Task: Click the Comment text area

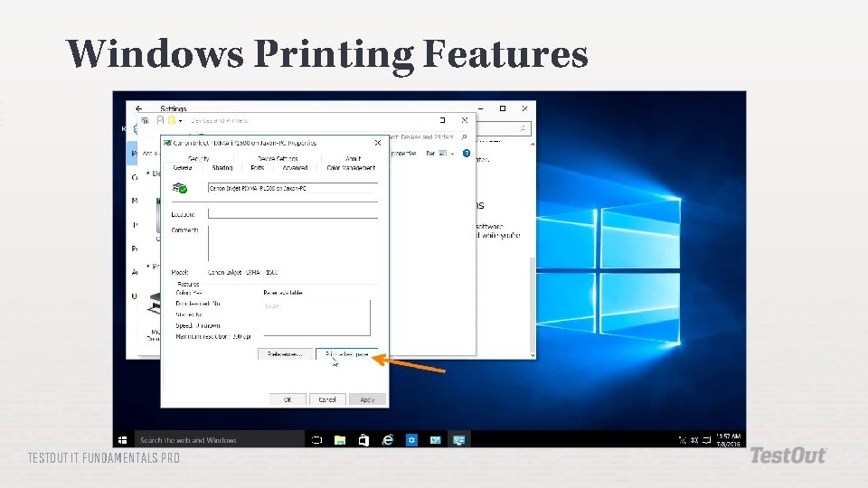Action: [x=293, y=243]
